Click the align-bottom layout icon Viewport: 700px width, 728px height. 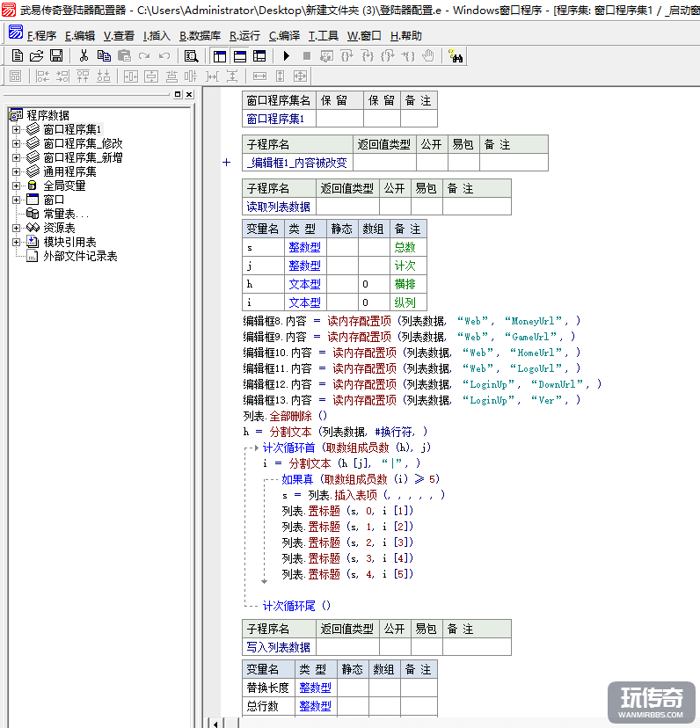point(104,76)
